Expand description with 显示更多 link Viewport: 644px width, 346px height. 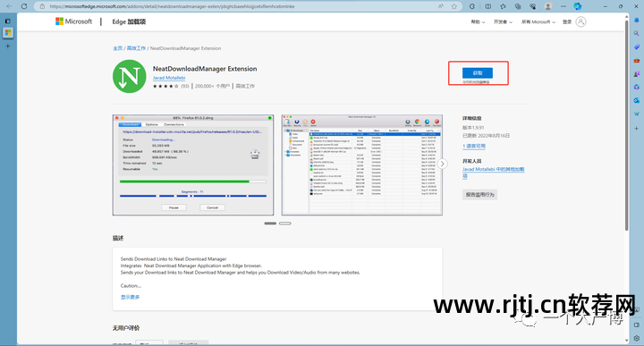pyautogui.click(x=131, y=297)
